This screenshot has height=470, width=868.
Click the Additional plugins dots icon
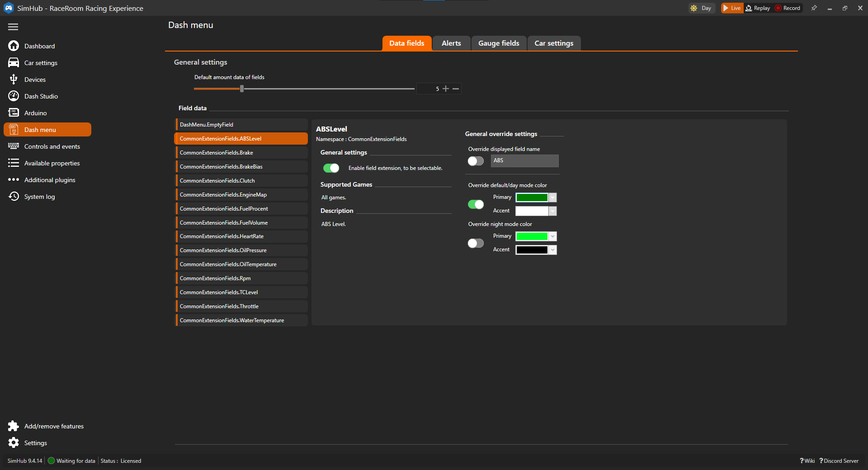click(x=14, y=180)
